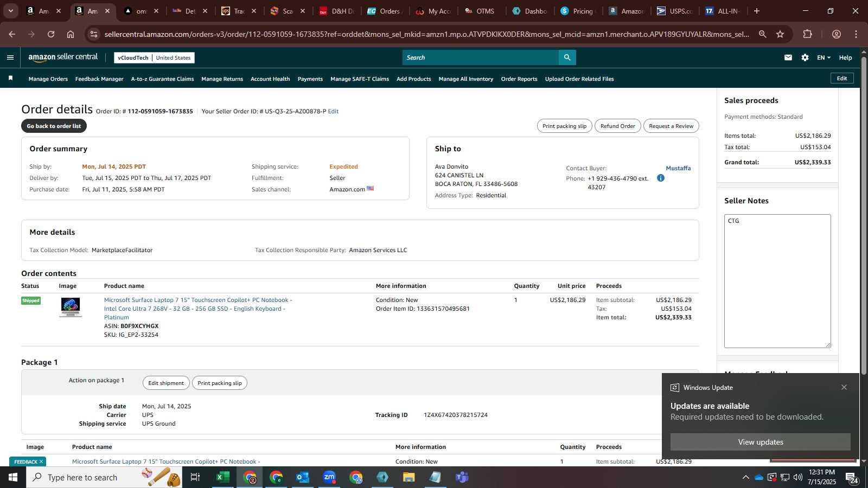This screenshot has height=488, width=868.
Task: Expand the EN language dropdown
Action: [824, 57]
